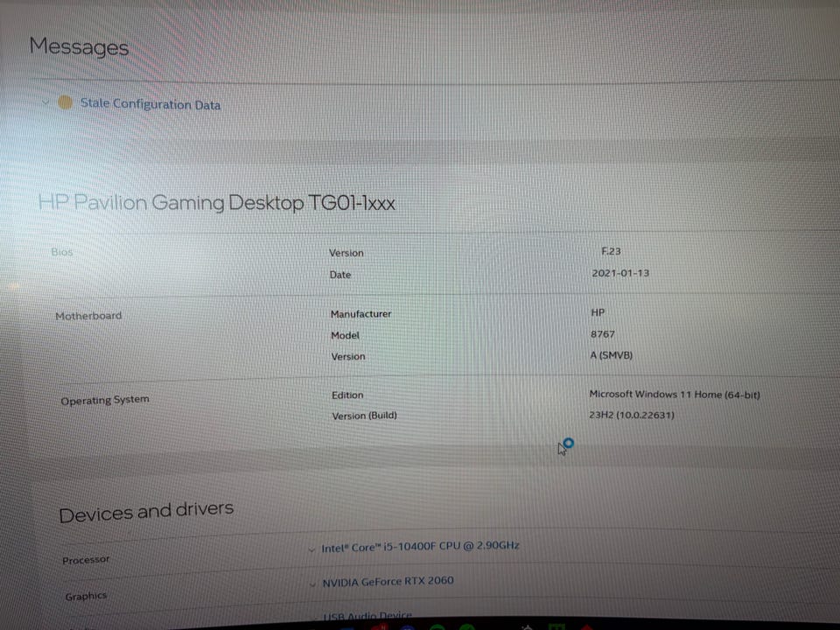Screen dimensions: 840x630
Task: Click the yellow Stale Configuration Data warning icon
Action: point(66,102)
